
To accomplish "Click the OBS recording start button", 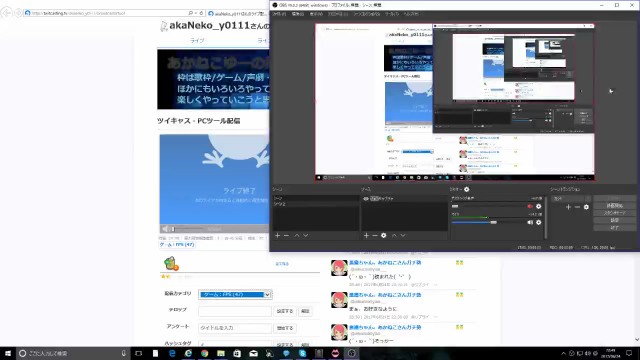I will tap(614, 206).
